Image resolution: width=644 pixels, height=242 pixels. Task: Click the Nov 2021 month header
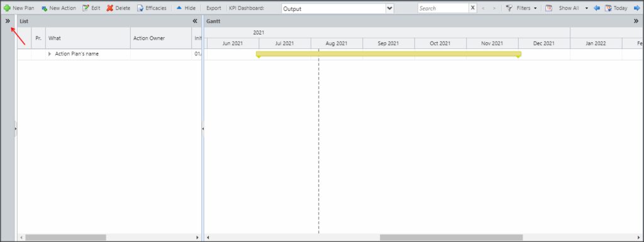pos(492,43)
